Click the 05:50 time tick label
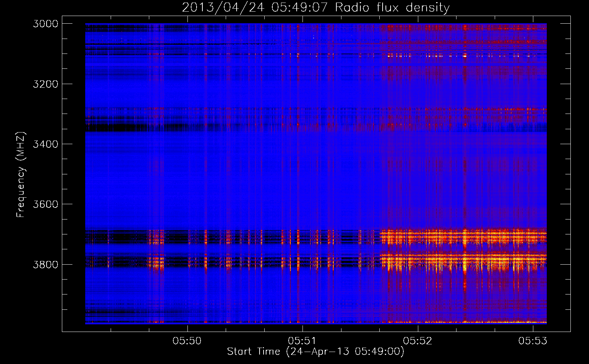Screen dimensions: 589x364 pyautogui.click(x=187, y=341)
